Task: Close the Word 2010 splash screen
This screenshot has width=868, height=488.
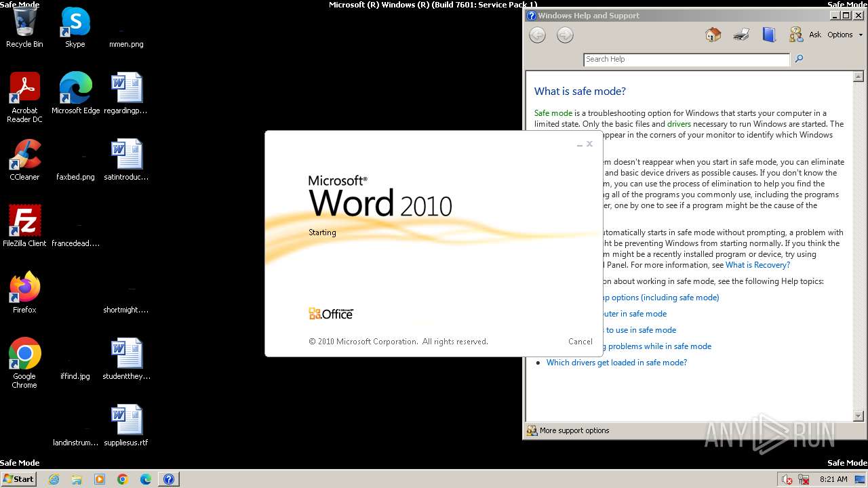Action: [590, 144]
